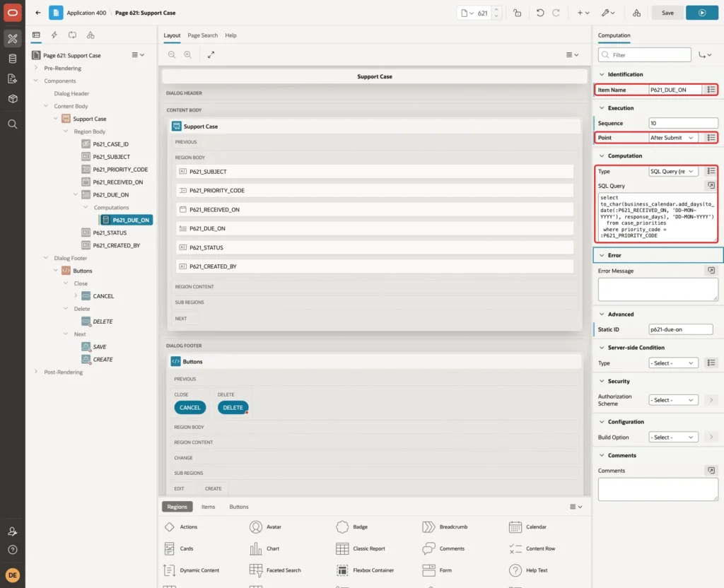
Task: Open the help question mark in sidebar
Action: [x=13, y=550]
